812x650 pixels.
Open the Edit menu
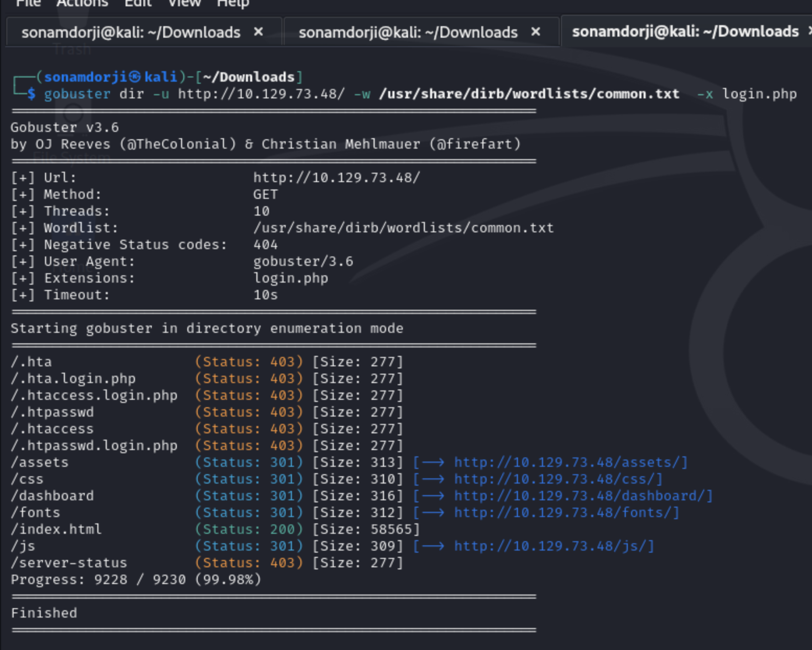138,3
